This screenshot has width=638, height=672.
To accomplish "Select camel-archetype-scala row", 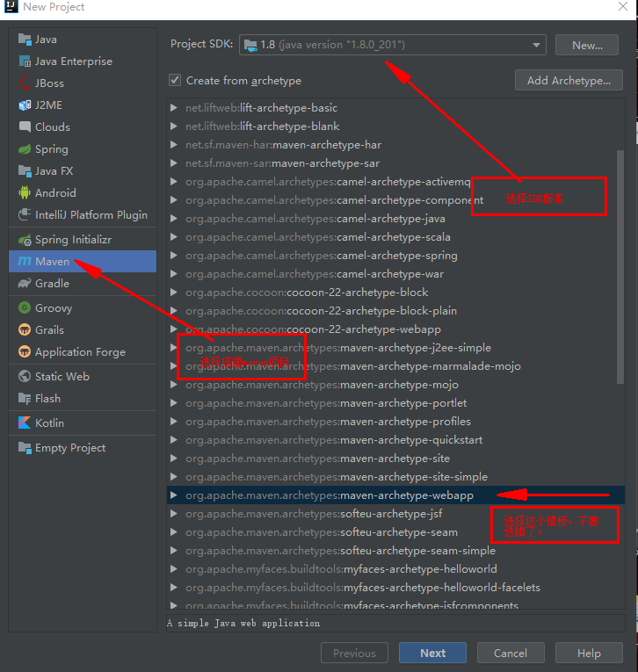I will [395, 236].
